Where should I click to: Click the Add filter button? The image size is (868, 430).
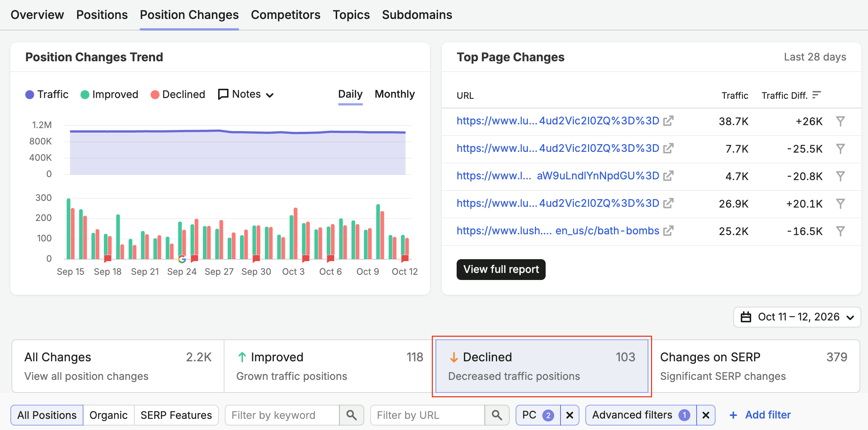point(760,415)
